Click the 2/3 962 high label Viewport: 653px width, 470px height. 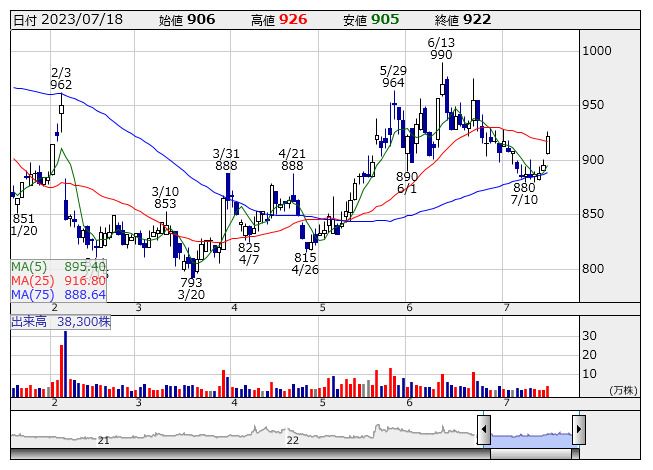click(x=61, y=79)
